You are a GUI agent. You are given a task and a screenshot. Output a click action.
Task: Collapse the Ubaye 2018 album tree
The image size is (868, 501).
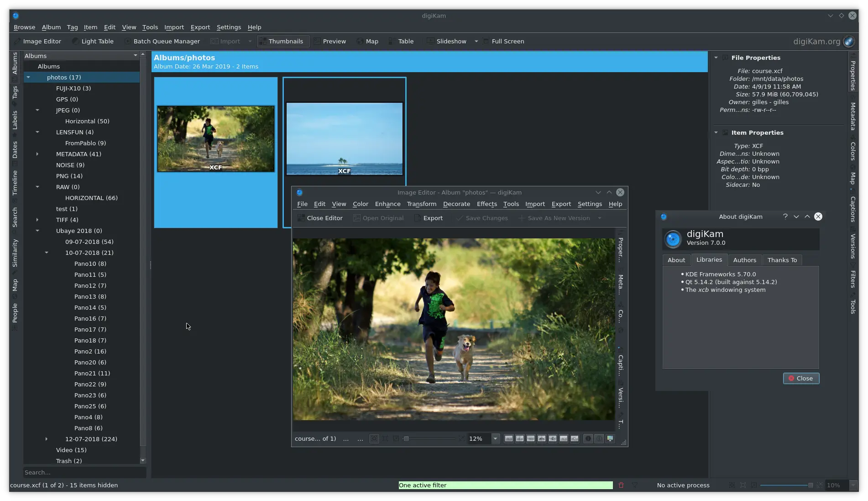tap(37, 231)
